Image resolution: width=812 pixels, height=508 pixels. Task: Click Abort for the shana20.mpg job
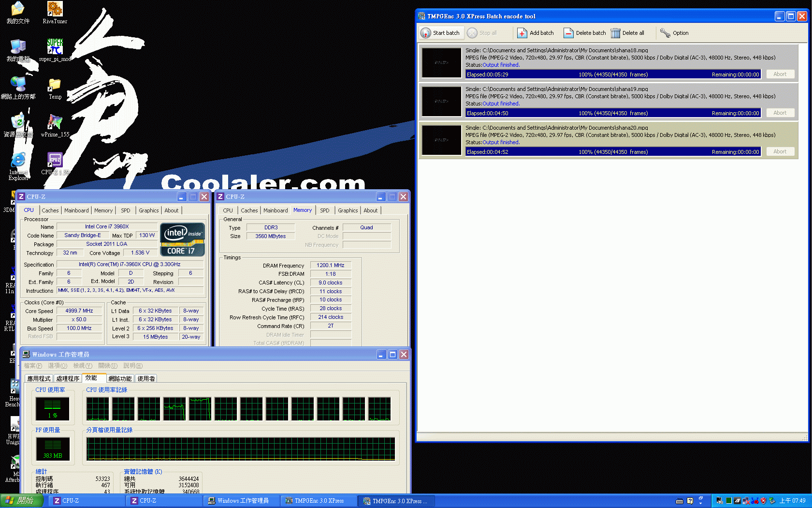(780, 151)
